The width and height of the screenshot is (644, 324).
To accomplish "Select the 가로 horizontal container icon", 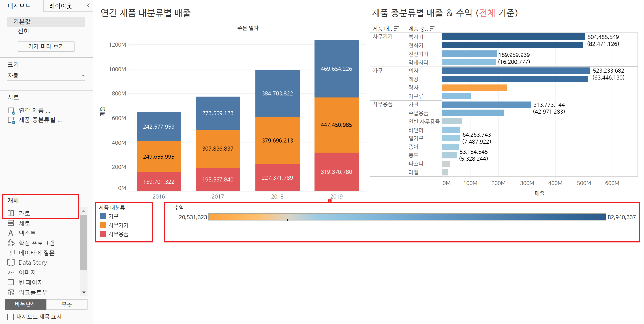I will tap(11, 213).
